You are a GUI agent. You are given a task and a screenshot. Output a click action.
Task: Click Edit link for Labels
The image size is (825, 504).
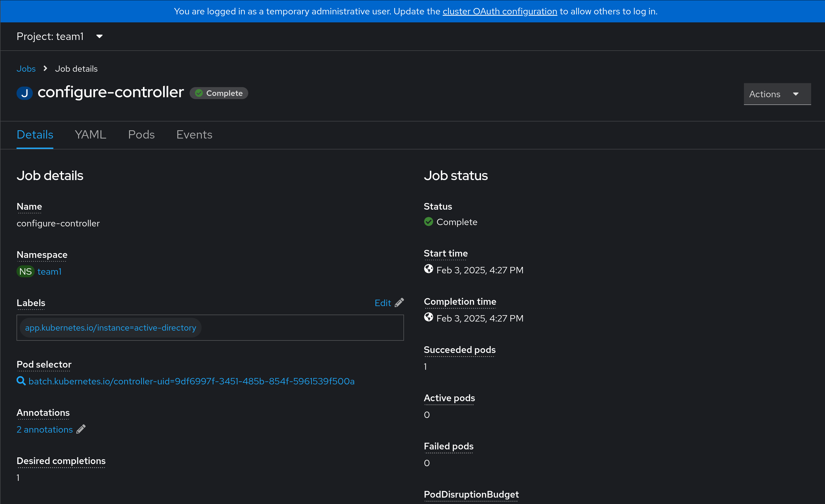pyautogui.click(x=383, y=303)
